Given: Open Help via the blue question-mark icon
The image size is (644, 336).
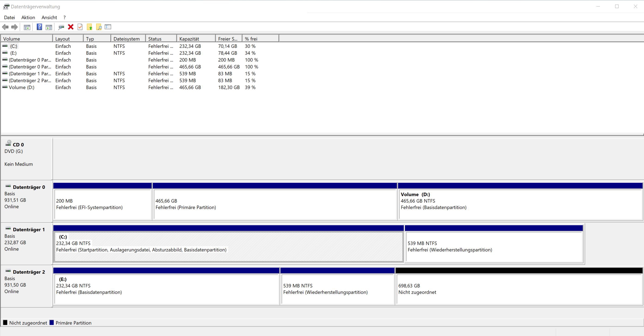Looking at the screenshot, I should click(39, 27).
